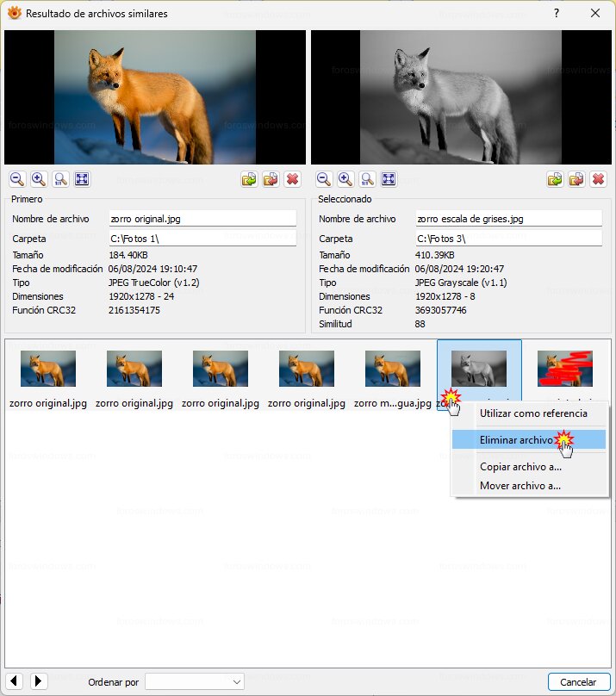The width and height of the screenshot is (616, 696).
Task: Open help with the question mark
Action: coord(557,13)
